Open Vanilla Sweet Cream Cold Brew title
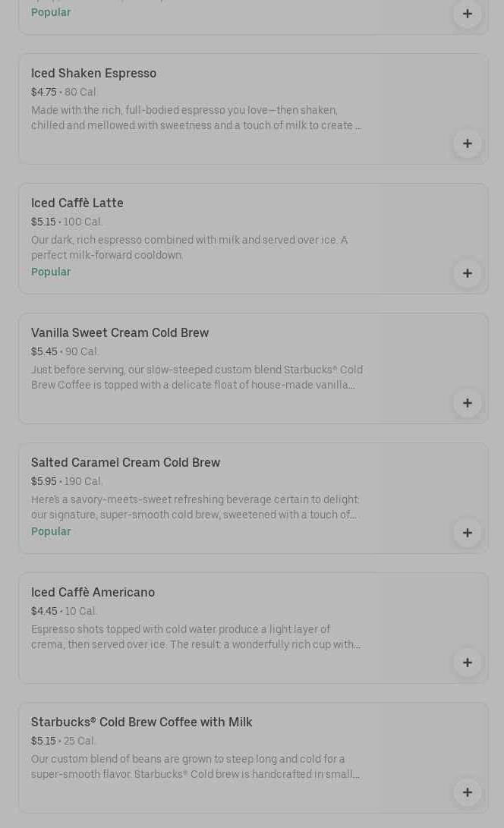504x828 pixels. click(x=119, y=332)
